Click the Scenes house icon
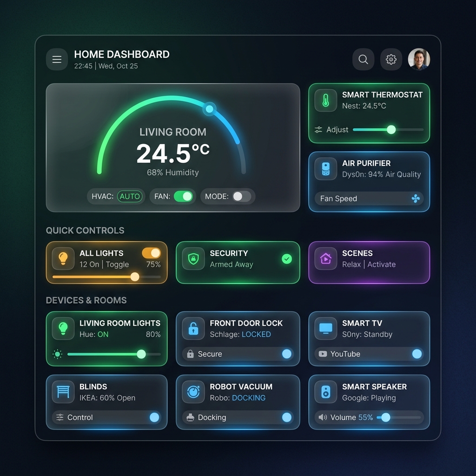The height and width of the screenshot is (476, 476). click(x=326, y=258)
